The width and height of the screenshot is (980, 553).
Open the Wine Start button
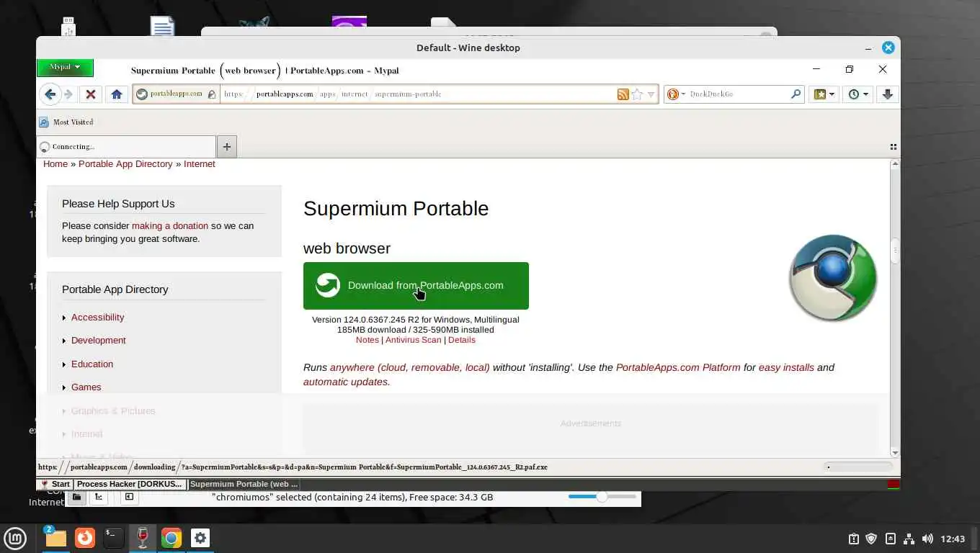click(55, 485)
